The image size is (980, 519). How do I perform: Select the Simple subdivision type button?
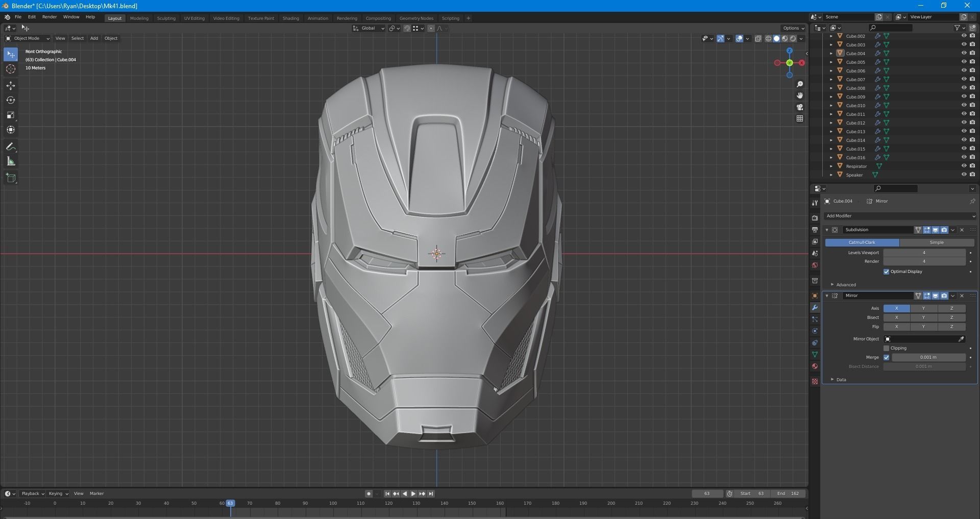coord(937,242)
